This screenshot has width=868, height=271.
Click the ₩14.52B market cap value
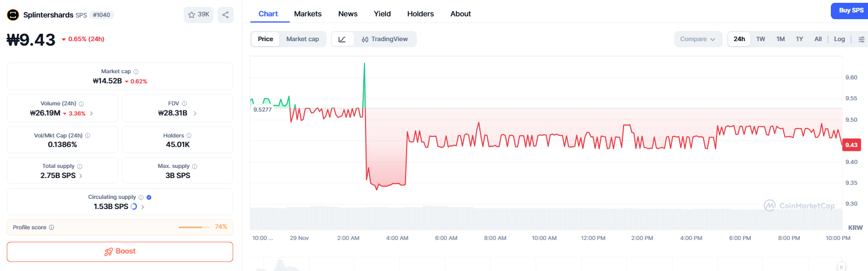108,81
